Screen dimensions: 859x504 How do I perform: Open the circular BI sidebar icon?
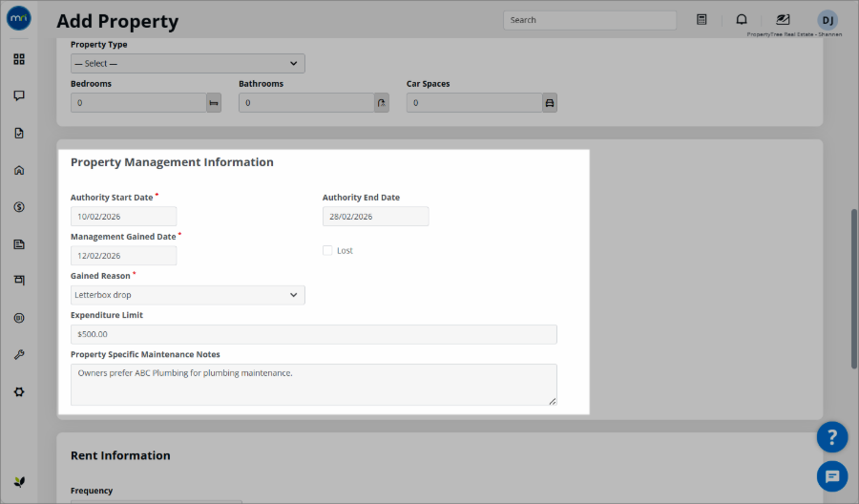(x=19, y=318)
